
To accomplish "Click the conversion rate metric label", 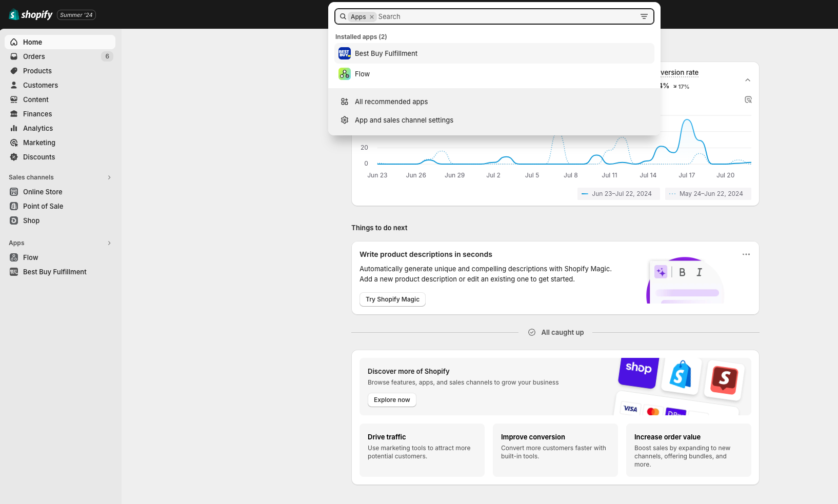I will pos(680,72).
